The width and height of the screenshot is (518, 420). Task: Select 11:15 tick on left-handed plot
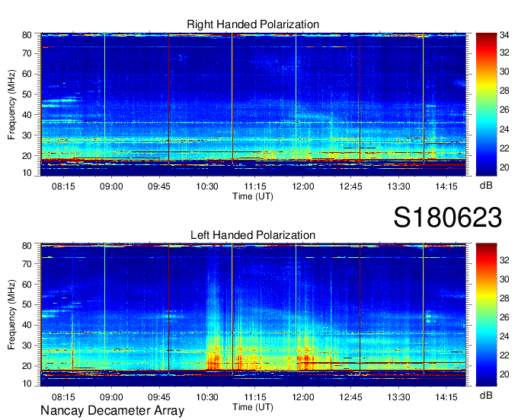point(255,397)
